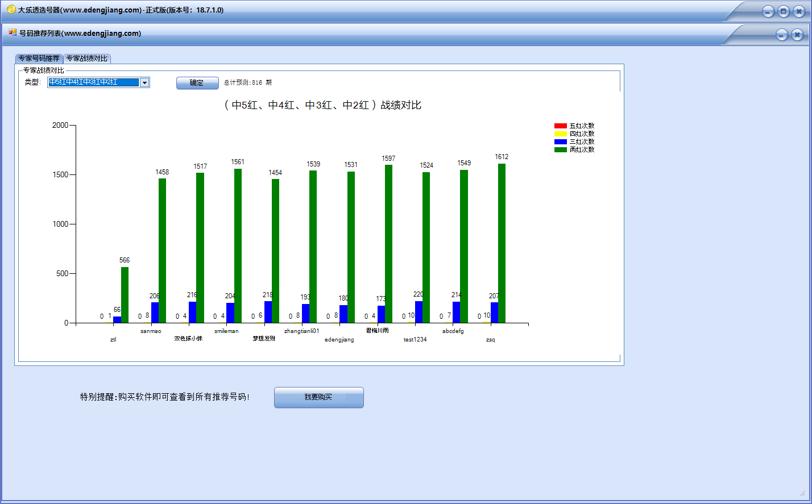Viewport: 812px width, 504px height.
Task: Click the red 五红次数 legend swatch
Action: (x=561, y=126)
